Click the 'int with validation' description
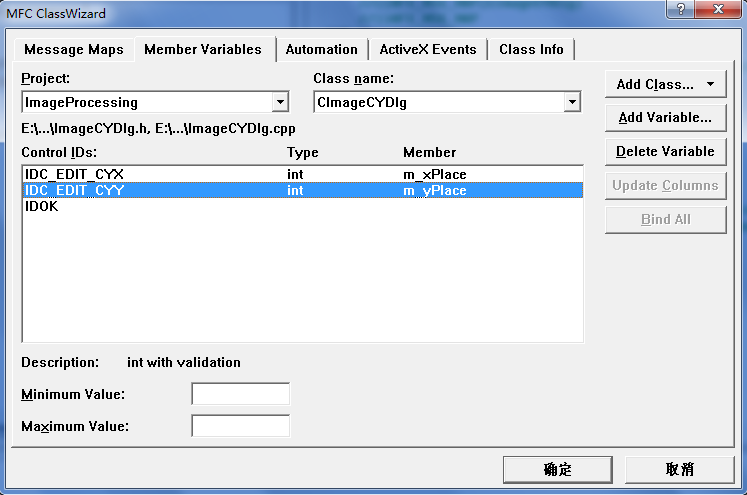The width and height of the screenshot is (747, 495). (183, 363)
